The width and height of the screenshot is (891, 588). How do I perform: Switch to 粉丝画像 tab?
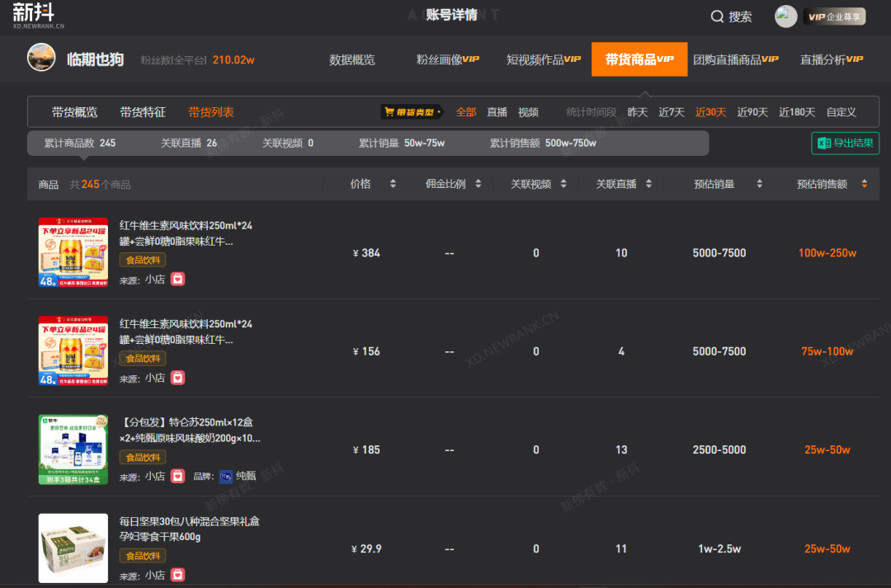(447, 59)
